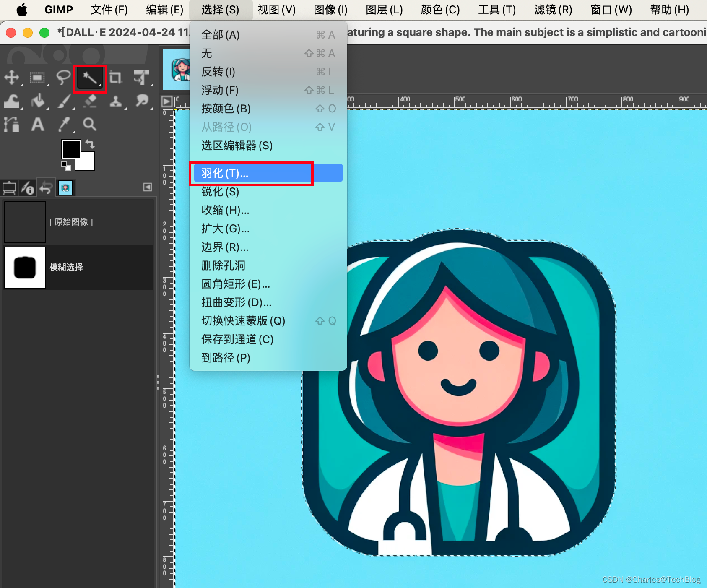
Task: Select the 模糊选择 undo history entry
Action: click(x=78, y=267)
